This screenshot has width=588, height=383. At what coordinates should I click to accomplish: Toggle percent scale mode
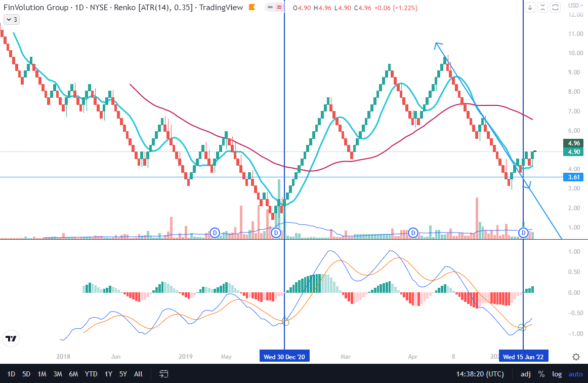pos(541,374)
